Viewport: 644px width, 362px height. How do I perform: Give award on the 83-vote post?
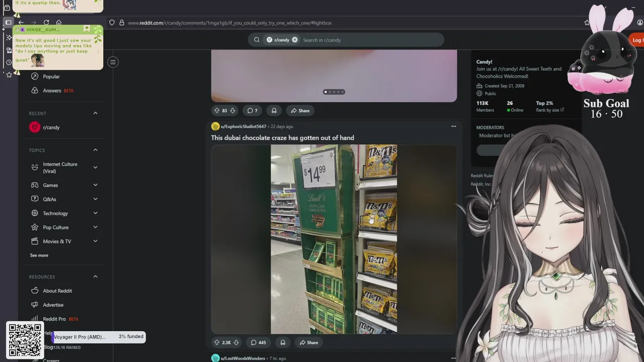[274, 111]
